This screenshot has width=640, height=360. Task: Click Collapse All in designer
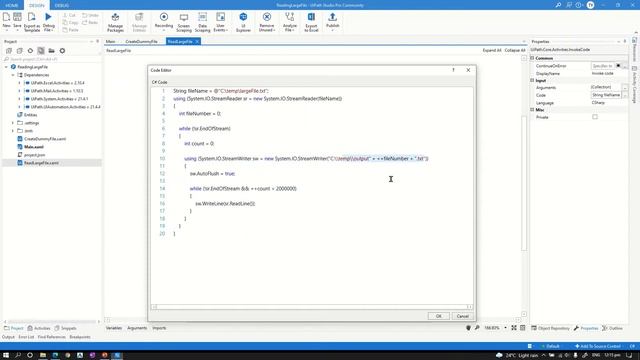pyautogui.click(x=515, y=51)
